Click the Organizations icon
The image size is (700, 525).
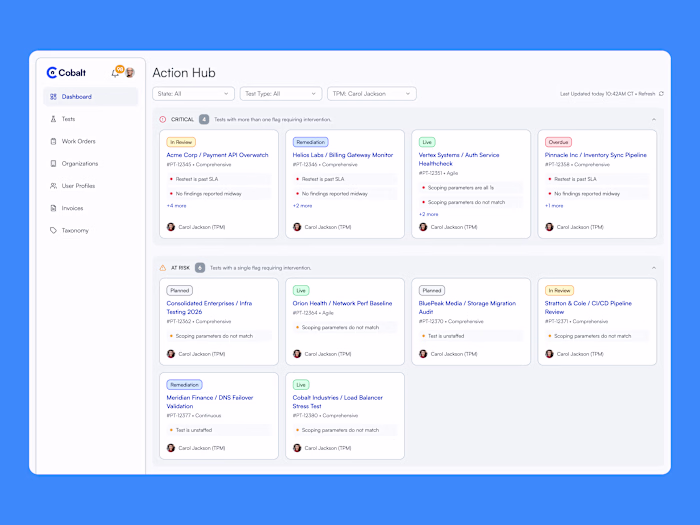53,163
